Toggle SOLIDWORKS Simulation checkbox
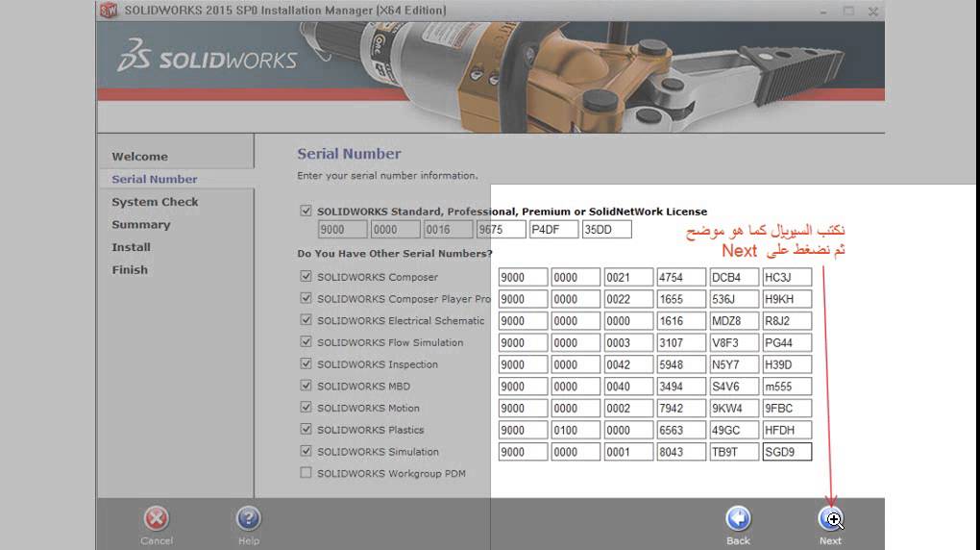The height and width of the screenshot is (550, 980). coord(306,451)
